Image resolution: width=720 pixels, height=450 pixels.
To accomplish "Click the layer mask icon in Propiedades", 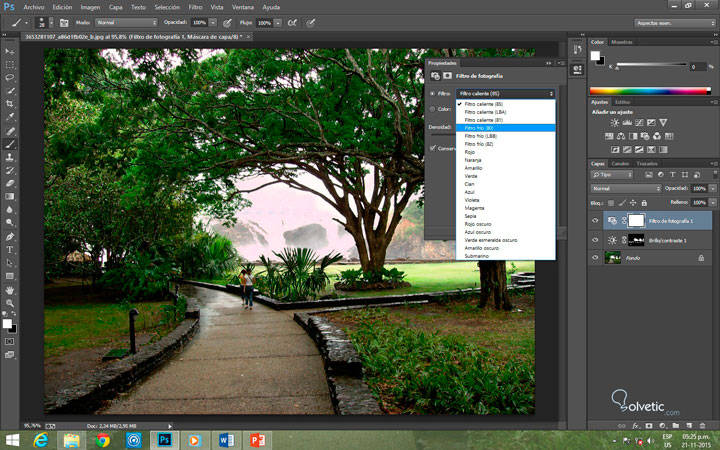I will pos(448,76).
